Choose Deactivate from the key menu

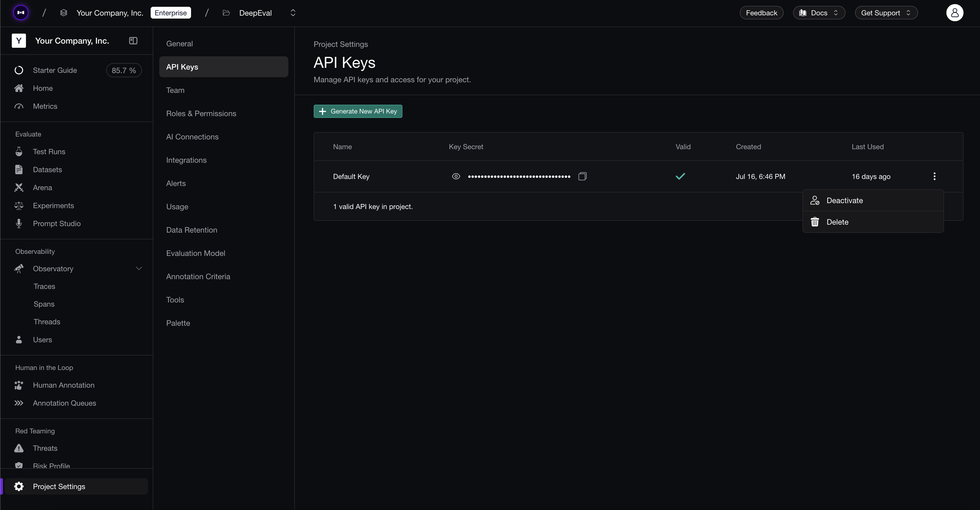coord(844,200)
